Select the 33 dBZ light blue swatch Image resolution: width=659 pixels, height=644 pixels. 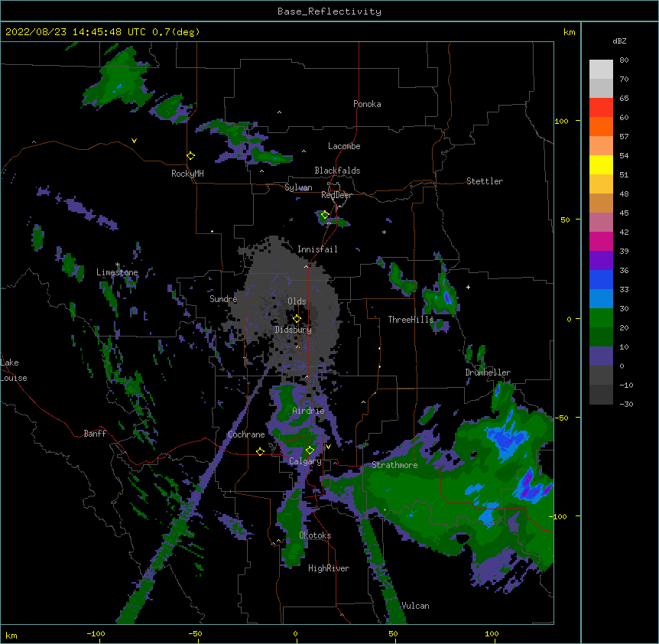pos(601,298)
